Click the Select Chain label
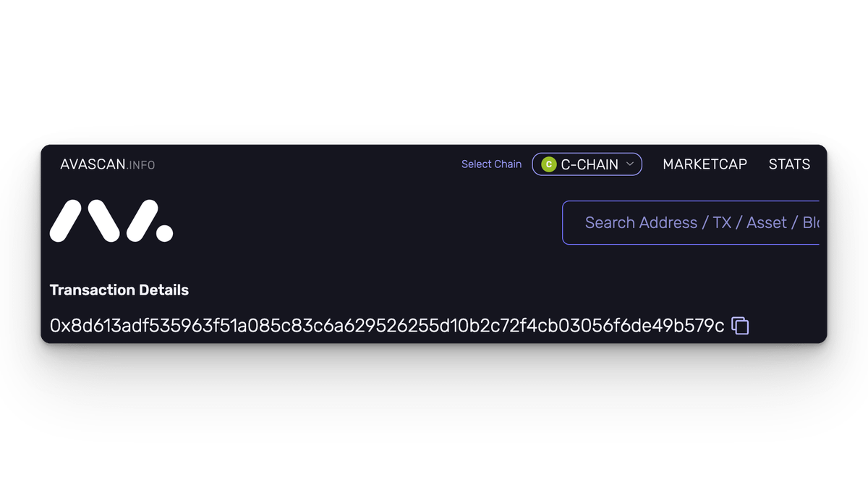The image size is (868, 488). pos(491,164)
